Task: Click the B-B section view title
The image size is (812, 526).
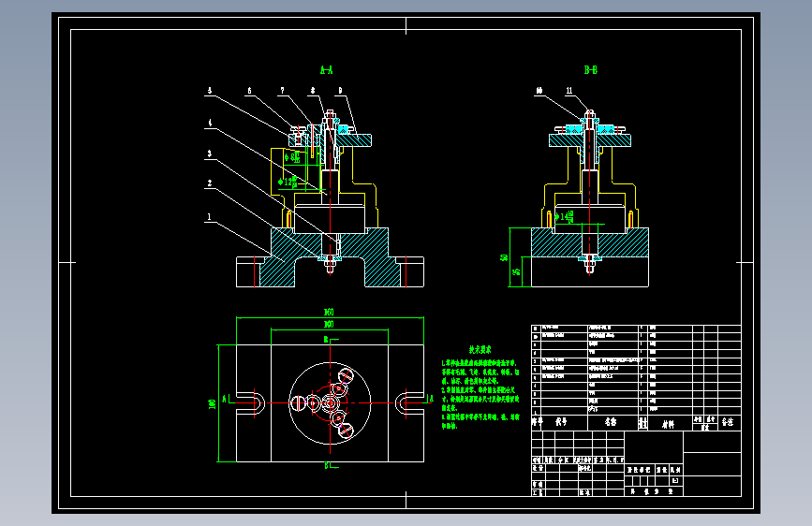Action: point(590,70)
